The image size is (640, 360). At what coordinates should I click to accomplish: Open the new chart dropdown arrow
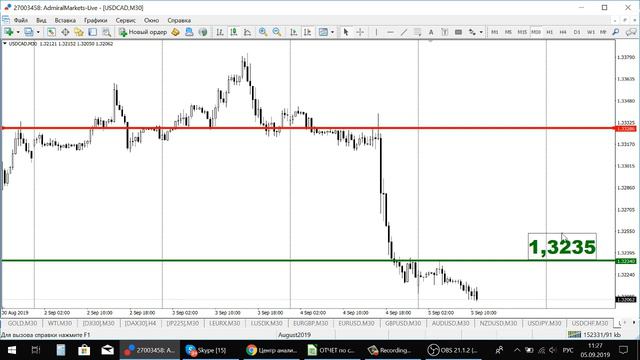coord(18,32)
